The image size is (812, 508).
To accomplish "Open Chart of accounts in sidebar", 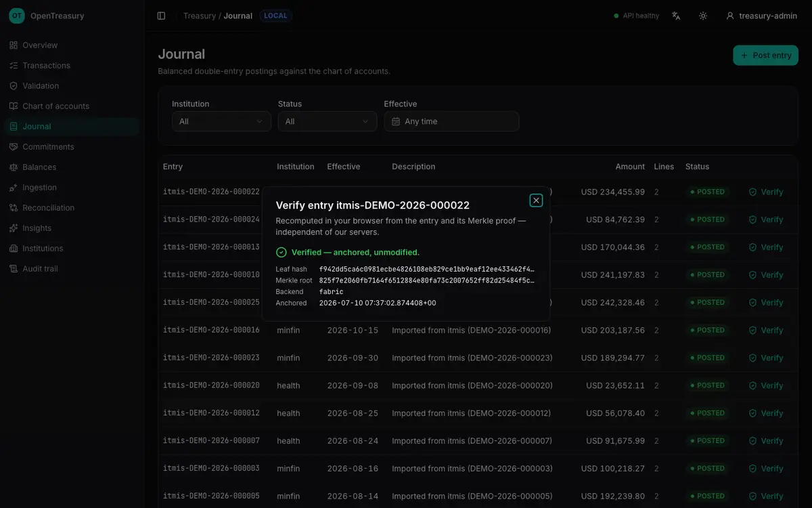I will coord(72,106).
